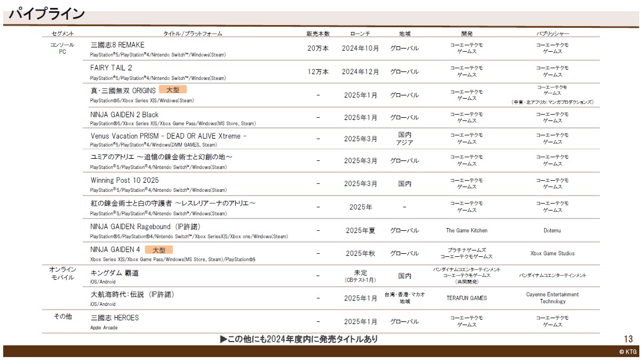Select the 国内 アジア region cell

pyautogui.click(x=405, y=139)
